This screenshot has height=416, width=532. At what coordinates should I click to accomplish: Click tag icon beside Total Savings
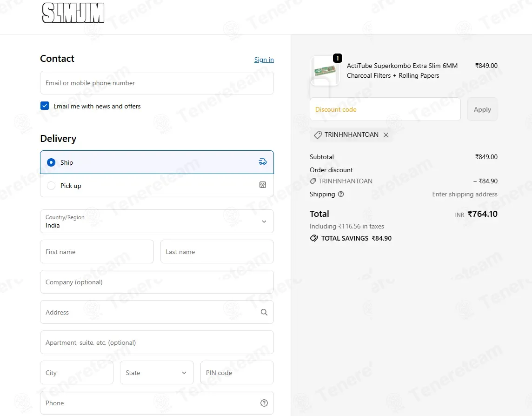pyautogui.click(x=314, y=238)
